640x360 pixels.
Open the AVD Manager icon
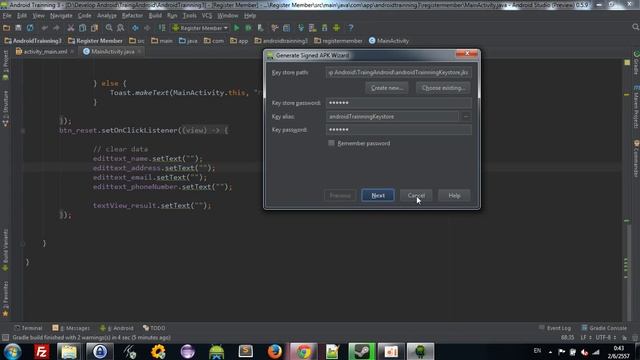pos(313,28)
